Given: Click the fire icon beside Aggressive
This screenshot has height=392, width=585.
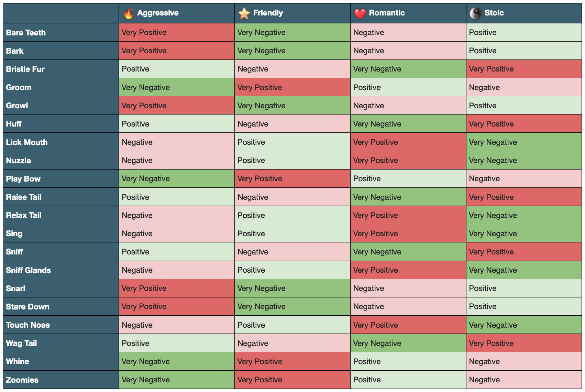Looking at the screenshot, I should [x=129, y=13].
